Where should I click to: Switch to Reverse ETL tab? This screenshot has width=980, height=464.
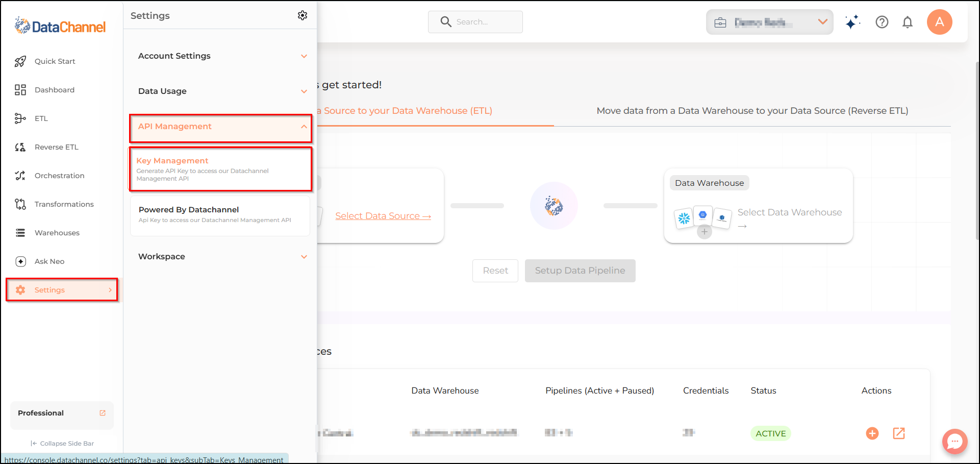point(752,111)
